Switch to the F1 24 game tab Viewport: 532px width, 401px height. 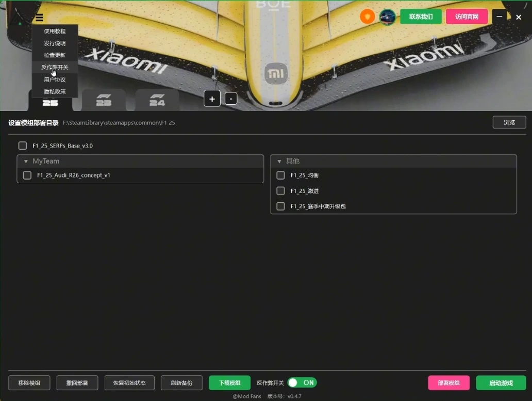(x=157, y=100)
